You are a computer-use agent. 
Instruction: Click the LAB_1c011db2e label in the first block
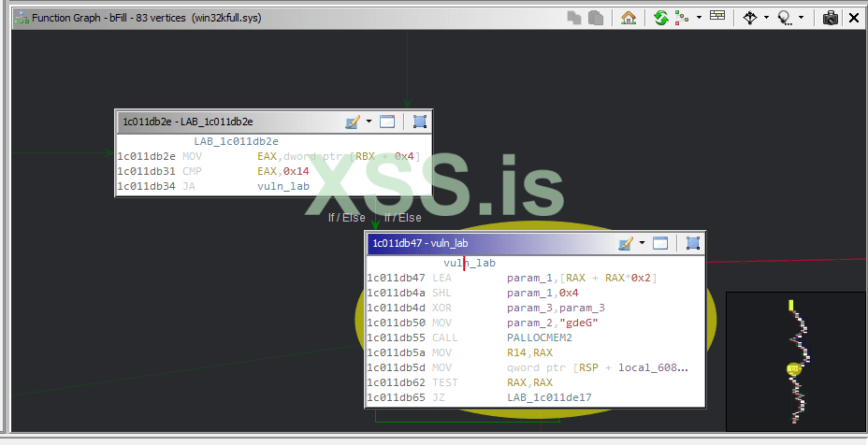click(x=236, y=141)
